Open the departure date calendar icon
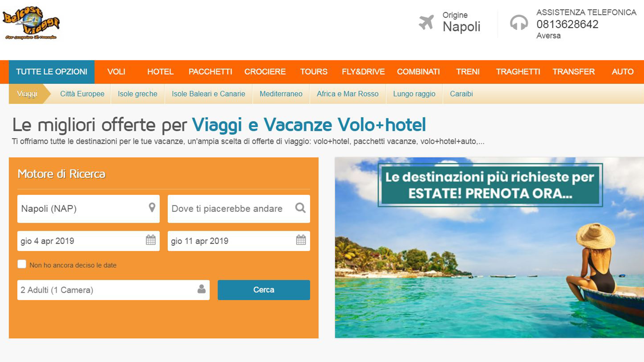Image resolution: width=644 pixels, height=362 pixels. [x=150, y=240]
